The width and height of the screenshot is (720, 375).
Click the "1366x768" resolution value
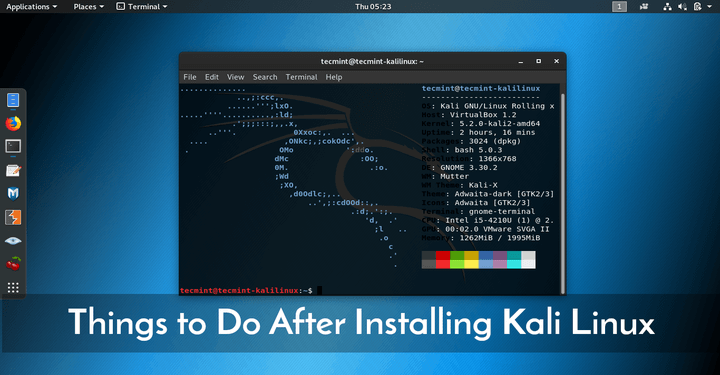pyautogui.click(x=497, y=159)
